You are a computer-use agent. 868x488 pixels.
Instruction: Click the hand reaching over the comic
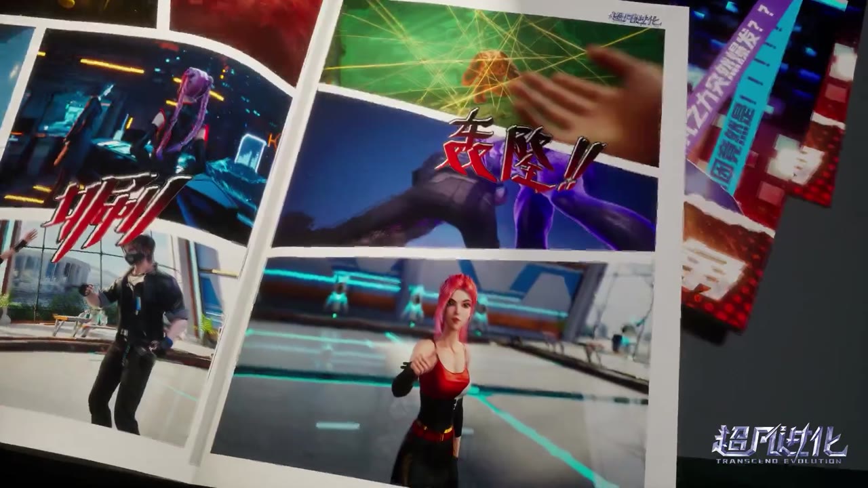[x=590, y=103]
